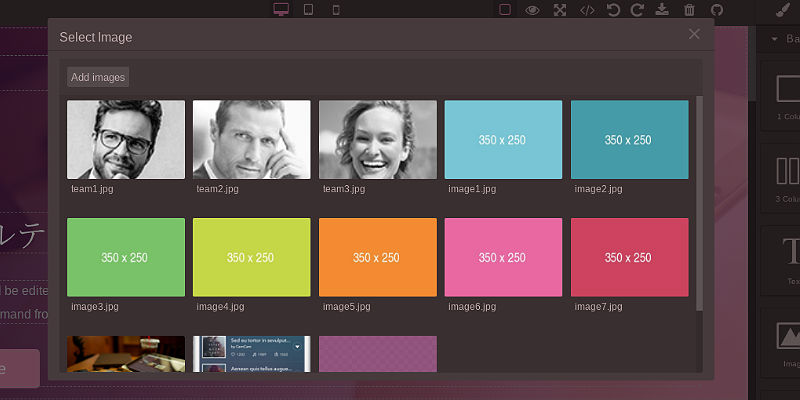Click the image2.jpg file name

click(598, 189)
